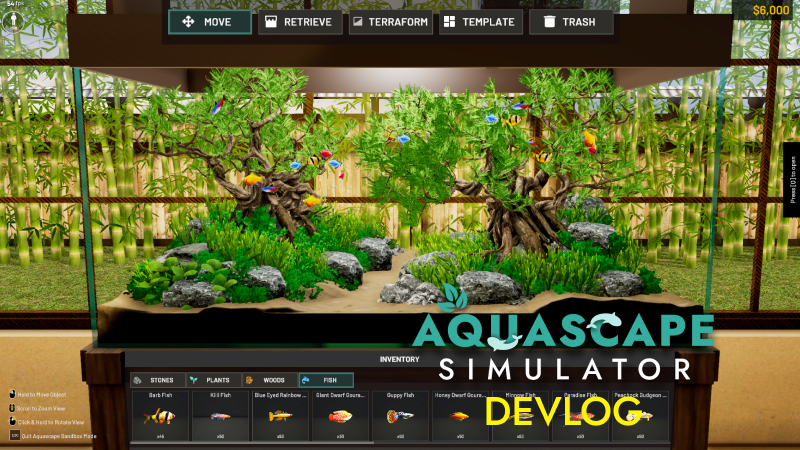Click the Click & Hold to Rotate View hint
This screenshot has height=450, width=800.
51,422
